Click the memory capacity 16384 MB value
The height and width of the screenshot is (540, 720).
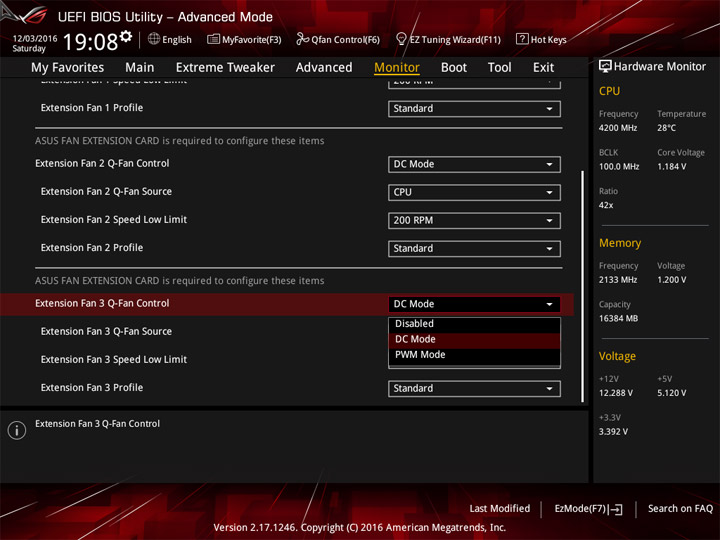coord(618,319)
